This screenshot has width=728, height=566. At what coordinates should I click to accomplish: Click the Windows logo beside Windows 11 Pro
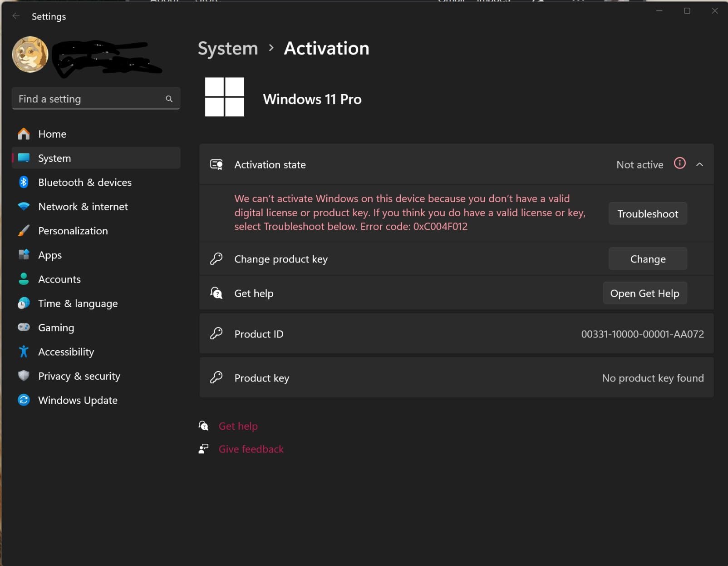[225, 97]
